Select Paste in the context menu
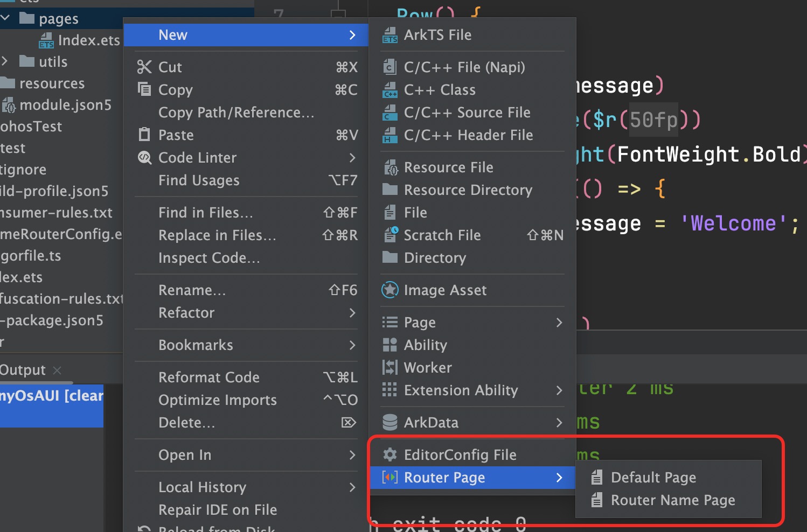The image size is (807, 532). [246, 135]
